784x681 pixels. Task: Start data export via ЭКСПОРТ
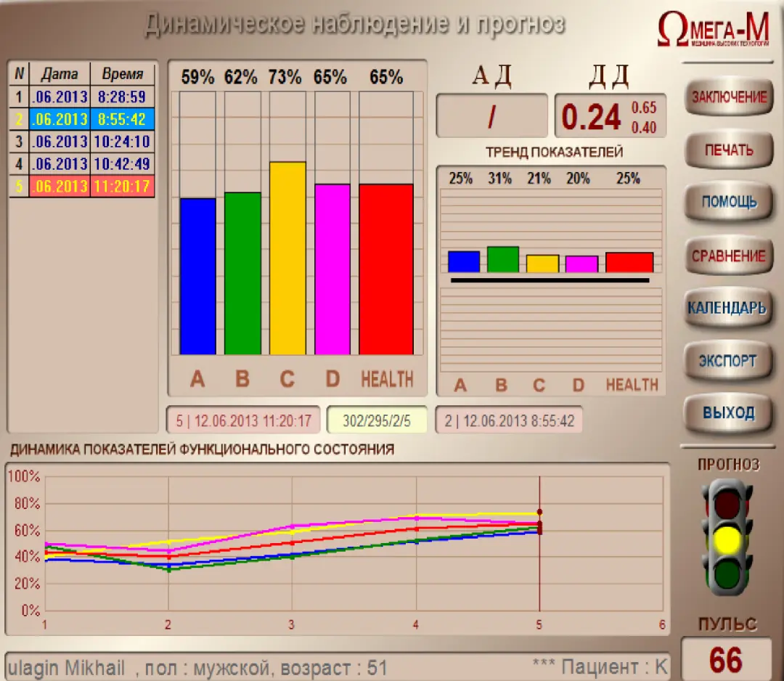[727, 360]
